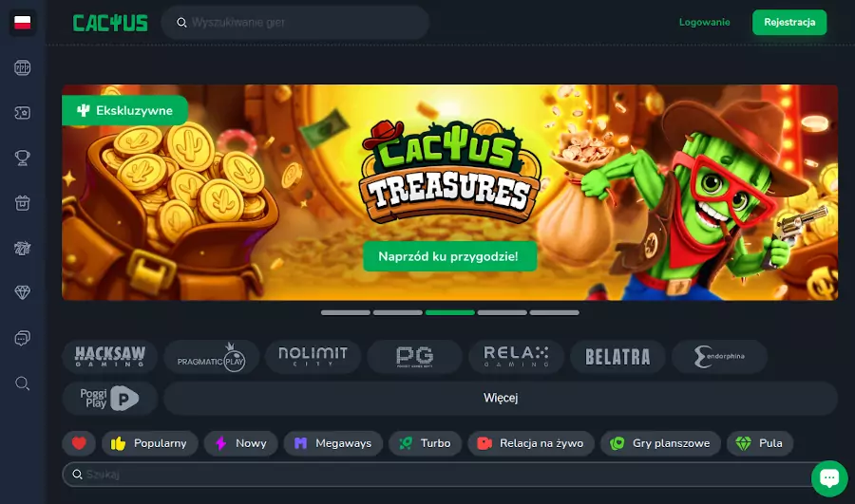855x504 pixels.
Task: Open the slot machine icon in sidebar
Action: coord(23,67)
